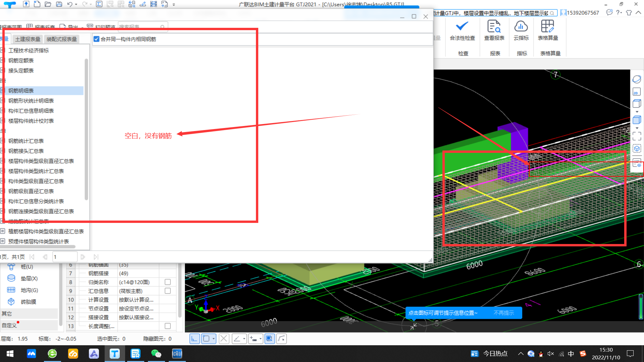The height and width of the screenshot is (362, 644).
Task: Click the 桩(U) pile component icon
Action: pyautogui.click(x=11, y=267)
